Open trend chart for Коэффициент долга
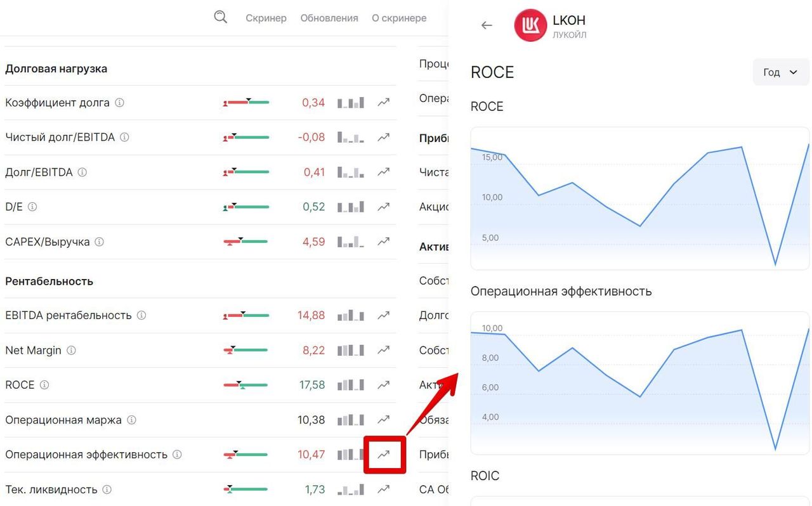Image resolution: width=812 pixels, height=506 pixels. click(x=384, y=102)
